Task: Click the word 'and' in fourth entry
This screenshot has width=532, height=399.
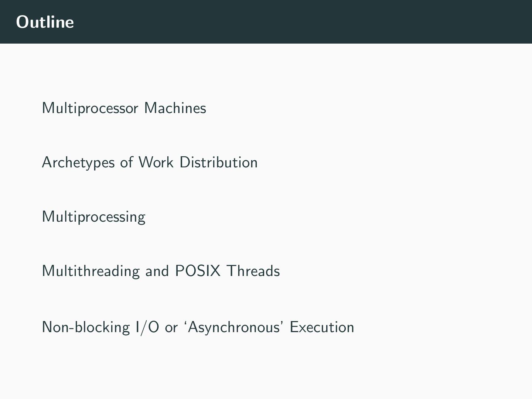Action: tap(157, 271)
